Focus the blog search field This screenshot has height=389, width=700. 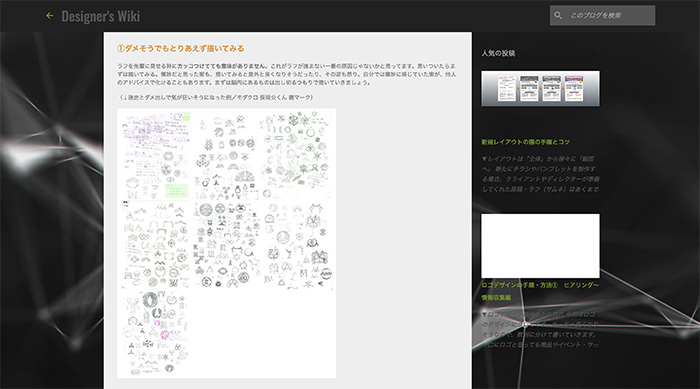point(603,16)
